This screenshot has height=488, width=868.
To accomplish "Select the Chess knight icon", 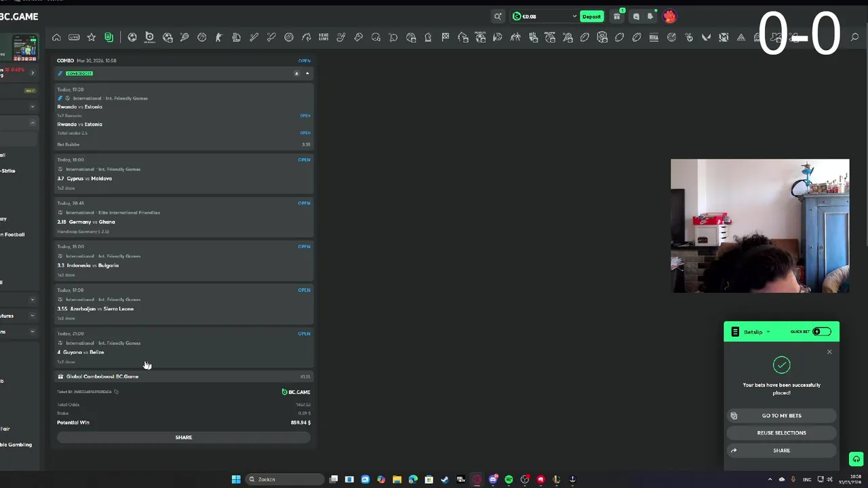I will 428,37.
